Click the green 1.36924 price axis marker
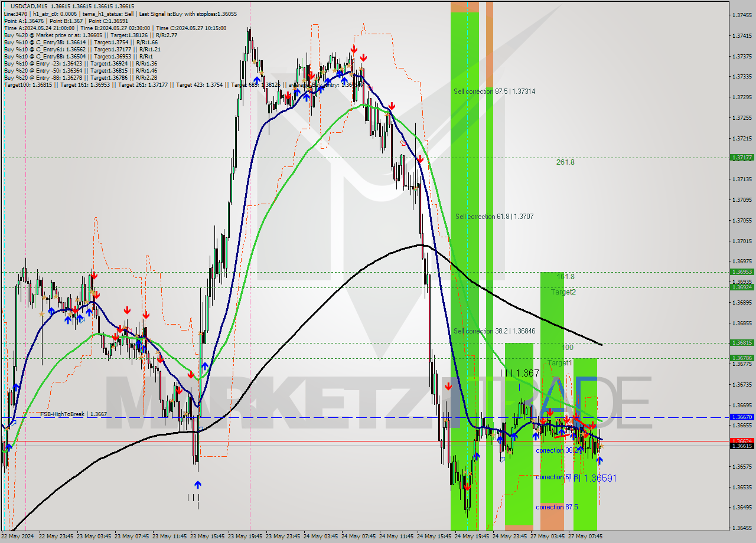This screenshot has height=543, width=756. [x=742, y=287]
